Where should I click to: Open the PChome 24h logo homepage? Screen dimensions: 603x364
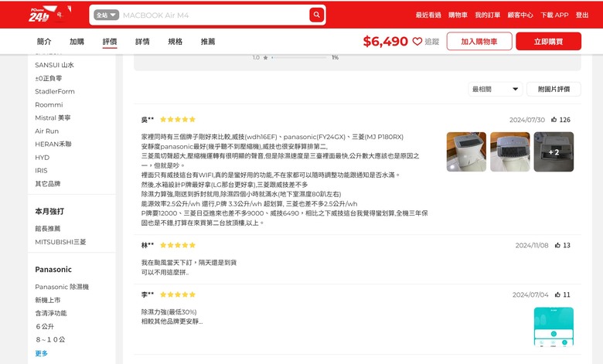39,15
